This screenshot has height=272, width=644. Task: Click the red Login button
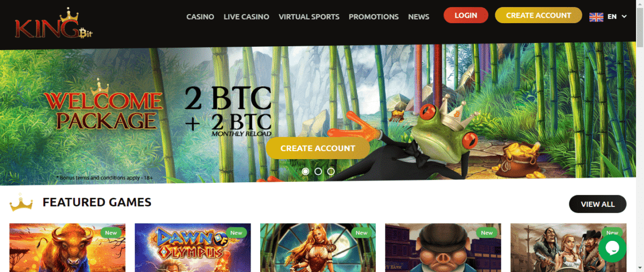pos(466,15)
